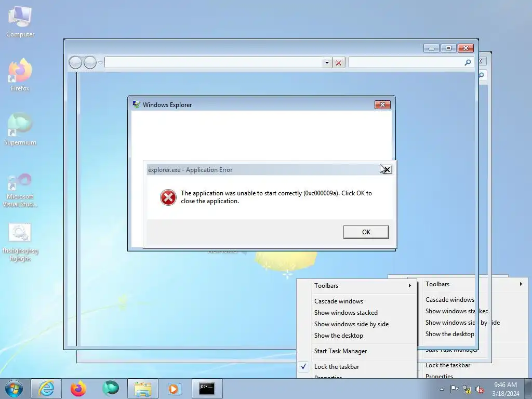This screenshot has height=399, width=532.
Task: Open the Action Center flag tray icon
Action: pyautogui.click(x=454, y=389)
